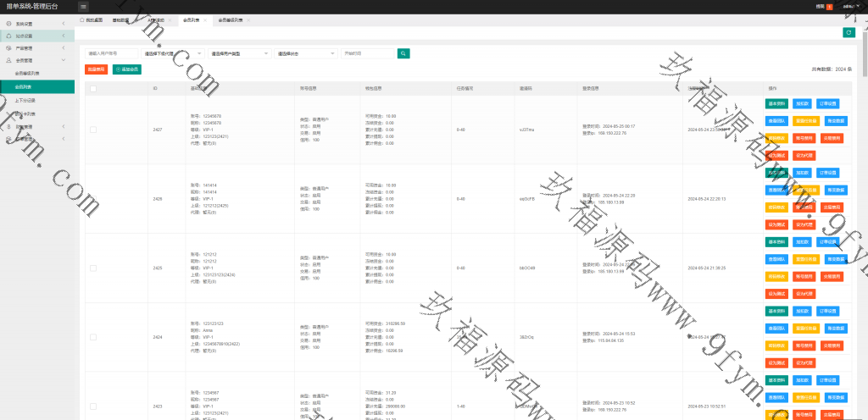This screenshot has height=420, width=868.
Task: Click the home icon on 我的桌面 tab
Action: (x=82, y=19)
